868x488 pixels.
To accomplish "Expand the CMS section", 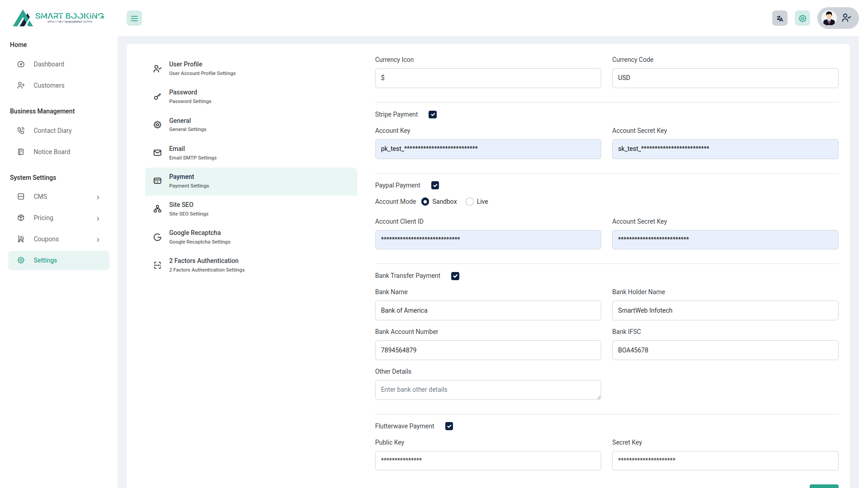I will click(x=58, y=197).
